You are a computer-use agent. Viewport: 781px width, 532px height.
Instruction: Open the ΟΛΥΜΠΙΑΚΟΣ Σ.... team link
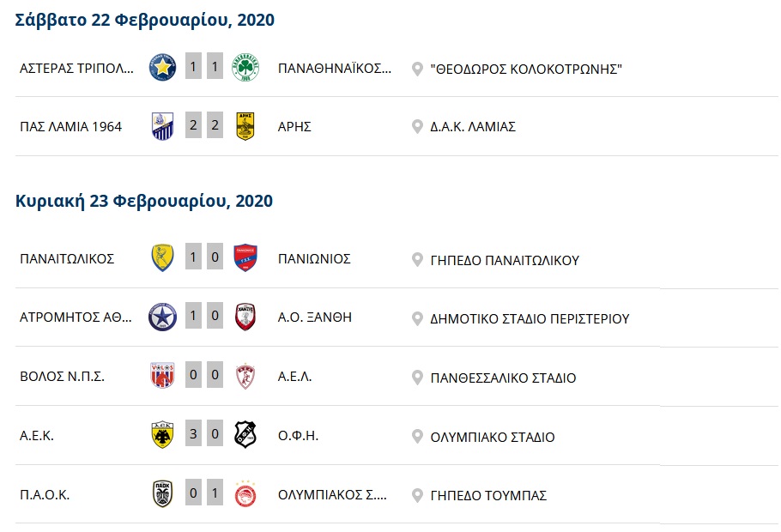tap(333, 495)
